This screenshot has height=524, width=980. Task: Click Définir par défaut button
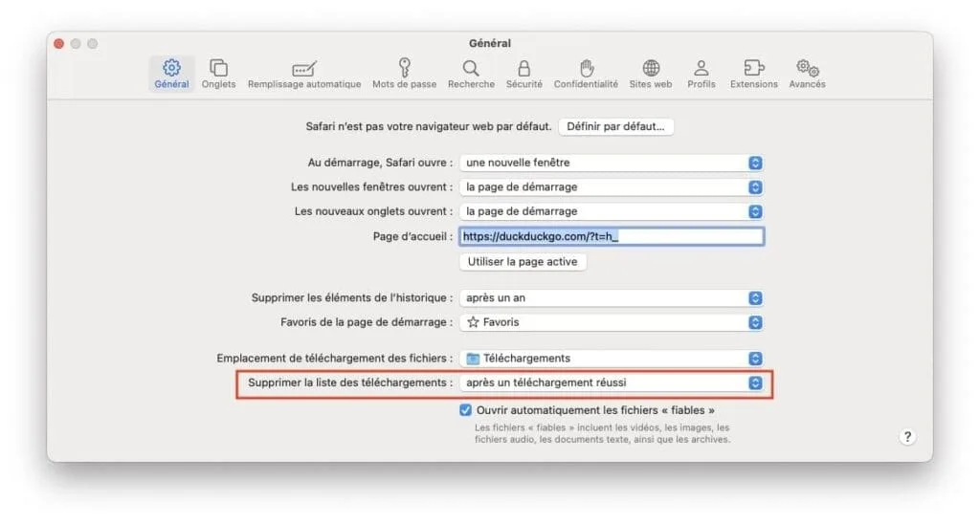(615, 126)
